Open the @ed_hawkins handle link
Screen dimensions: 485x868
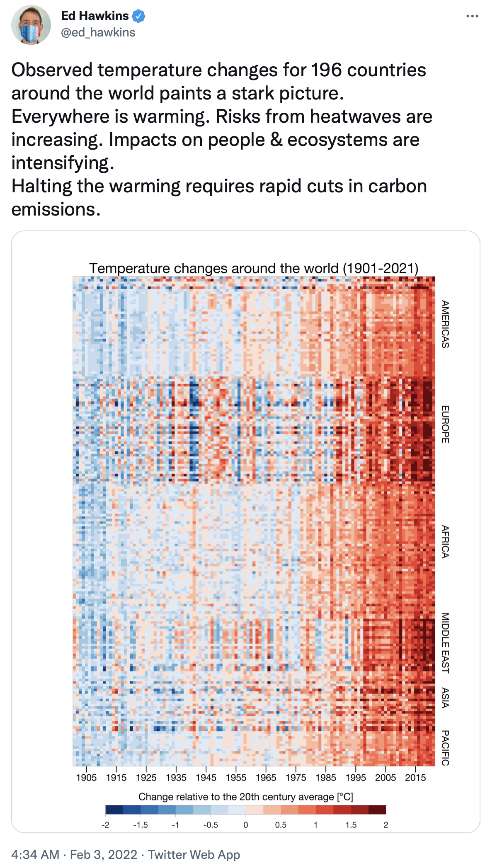pos(98,32)
